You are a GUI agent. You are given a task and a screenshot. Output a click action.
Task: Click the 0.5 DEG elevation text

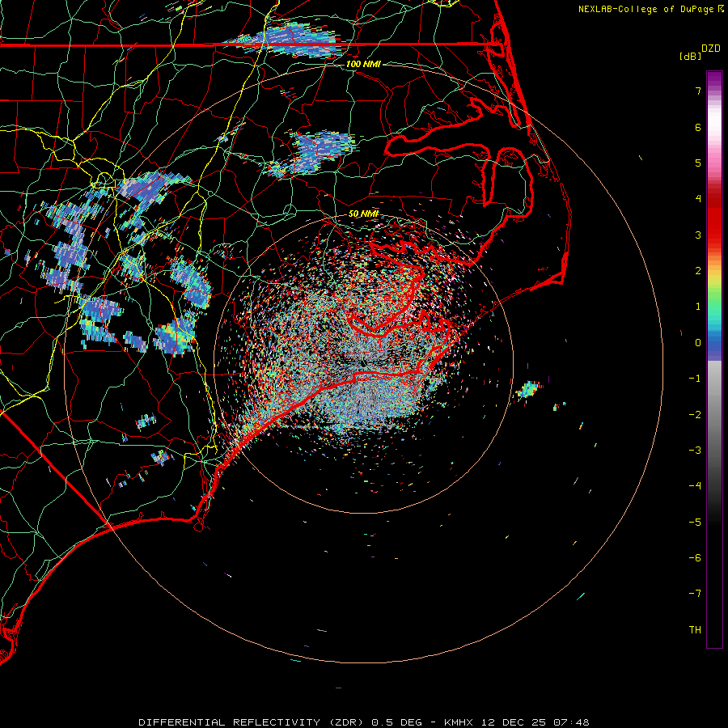point(397,722)
